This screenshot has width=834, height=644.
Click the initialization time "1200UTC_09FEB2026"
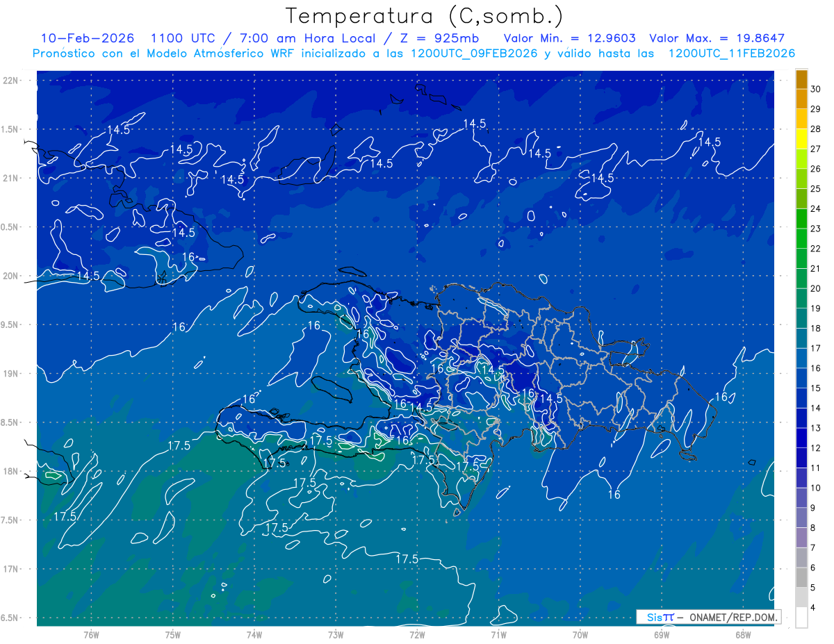(474, 53)
